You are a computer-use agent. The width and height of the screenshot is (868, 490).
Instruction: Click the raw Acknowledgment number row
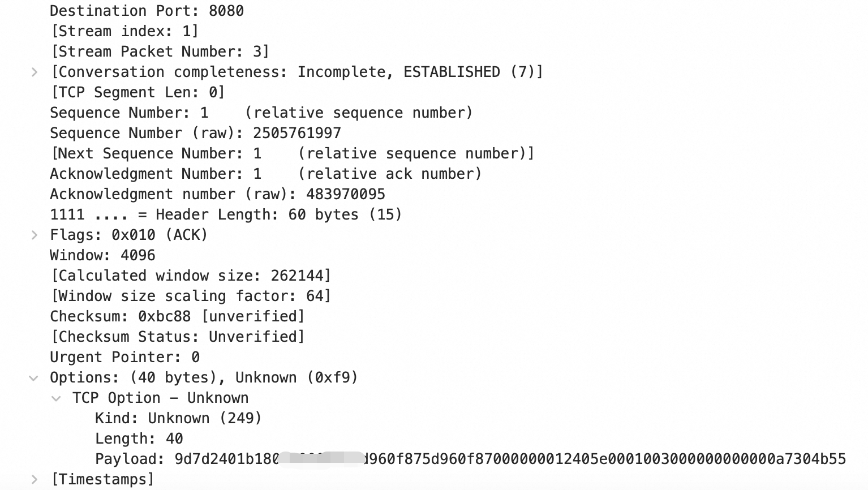(217, 194)
